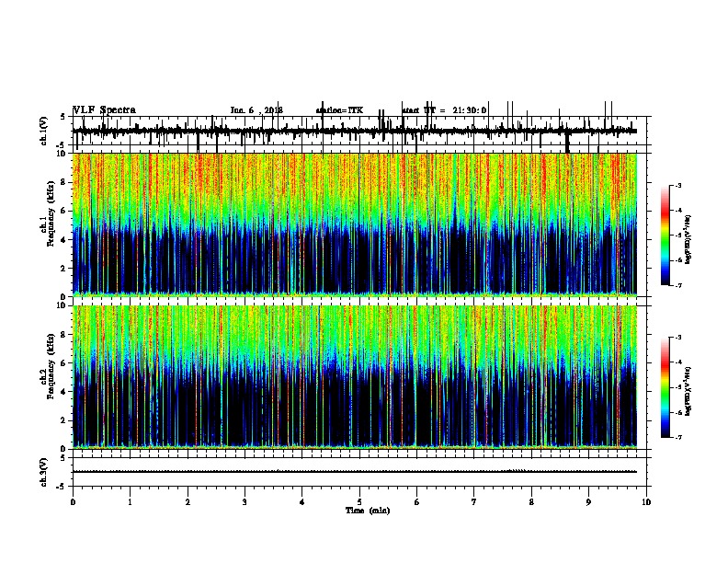Click the "9" tick on the time axis
Viewport: 728px width, 563px height.
pos(588,502)
